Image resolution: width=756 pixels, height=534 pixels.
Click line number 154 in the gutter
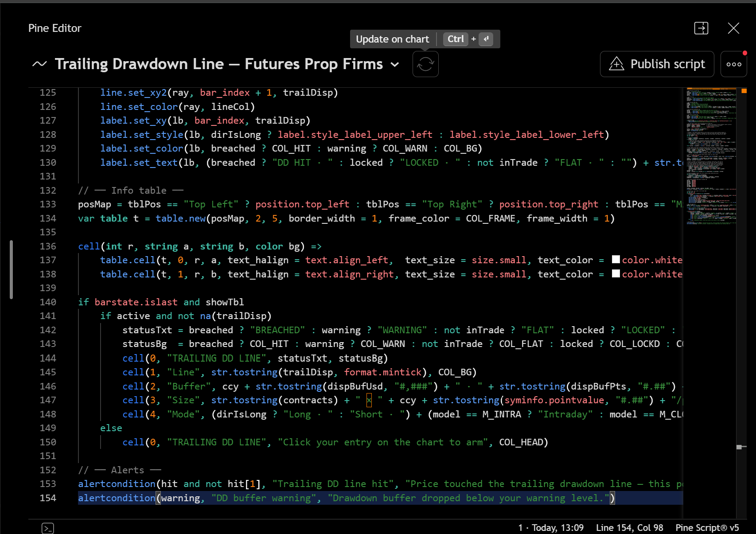[48, 498]
